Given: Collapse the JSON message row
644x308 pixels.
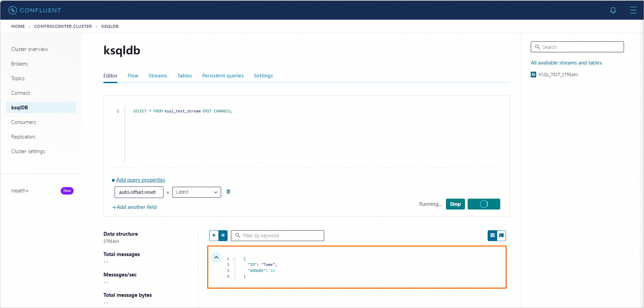Looking at the screenshot, I should tap(216, 257).
